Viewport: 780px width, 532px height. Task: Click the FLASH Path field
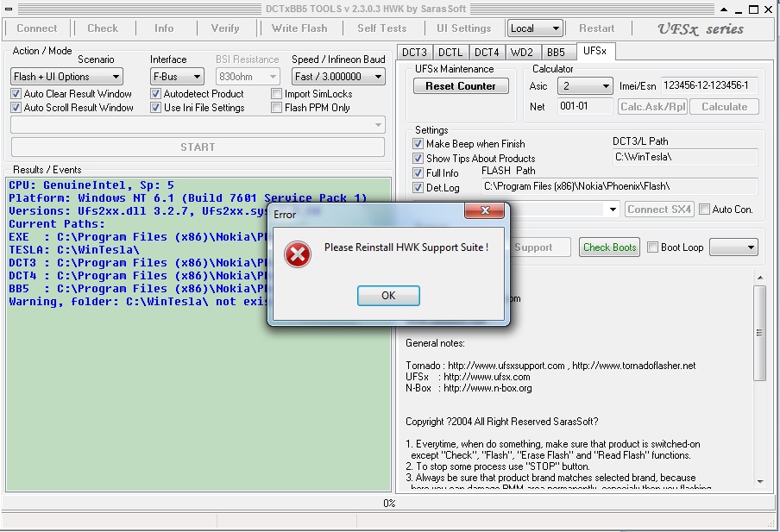pyautogui.click(x=620, y=186)
